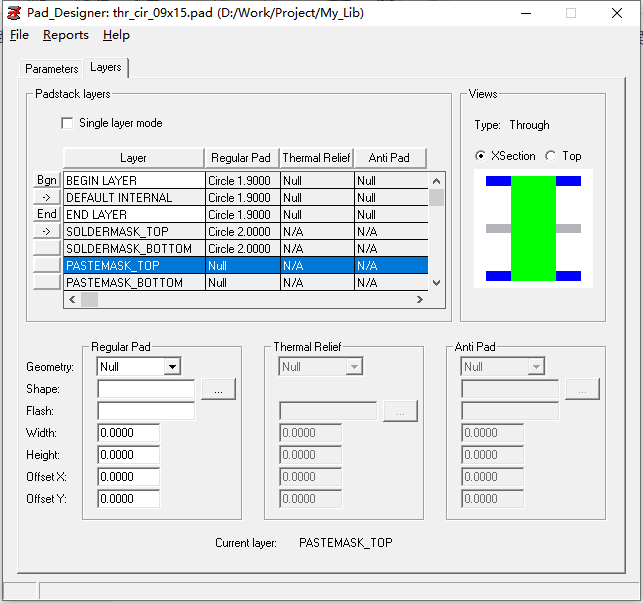Enable Single layer mode checkbox
Image resolution: width=643 pixels, height=603 pixels.
(x=67, y=123)
